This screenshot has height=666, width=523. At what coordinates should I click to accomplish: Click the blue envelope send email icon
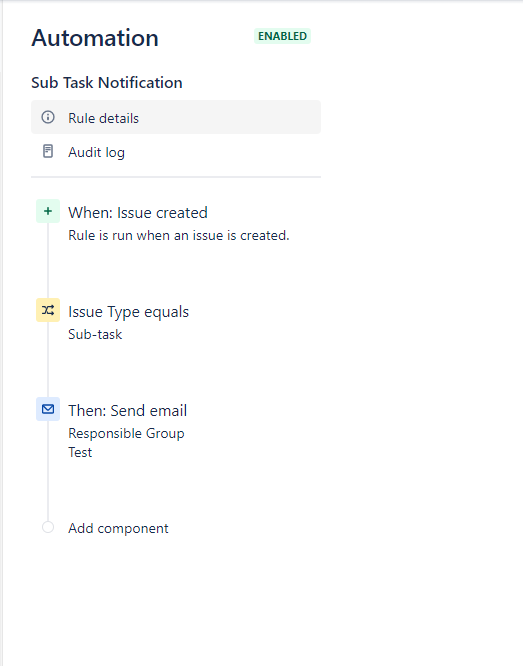(x=48, y=409)
